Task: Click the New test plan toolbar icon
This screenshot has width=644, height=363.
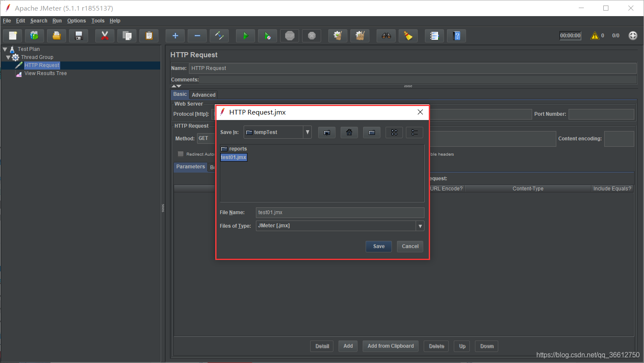Action: 13,36
